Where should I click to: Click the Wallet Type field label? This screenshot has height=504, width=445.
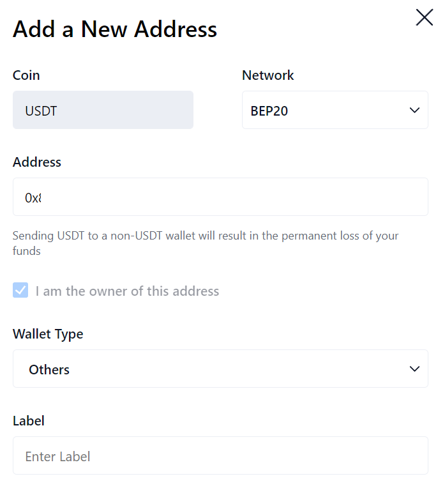point(48,333)
